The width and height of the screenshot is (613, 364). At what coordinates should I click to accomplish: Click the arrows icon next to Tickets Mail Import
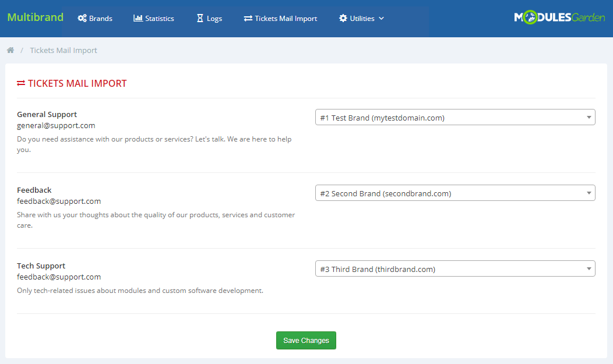(249, 18)
